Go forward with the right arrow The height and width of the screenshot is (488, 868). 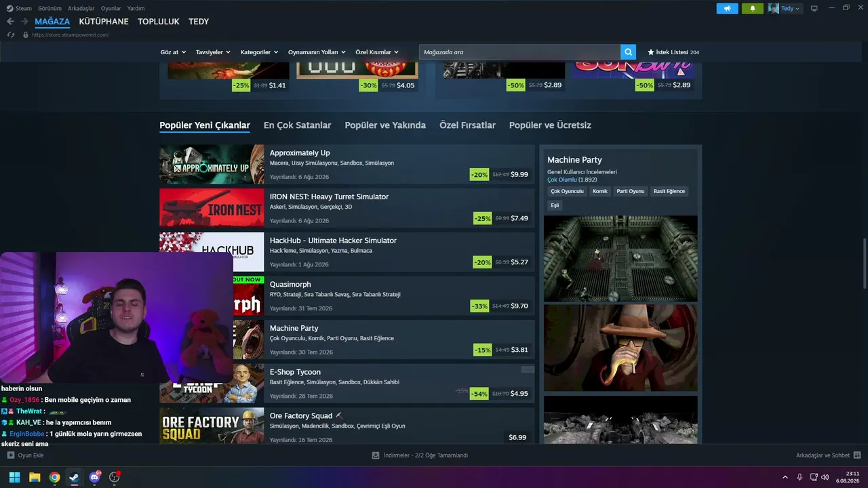(x=24, y=22)
